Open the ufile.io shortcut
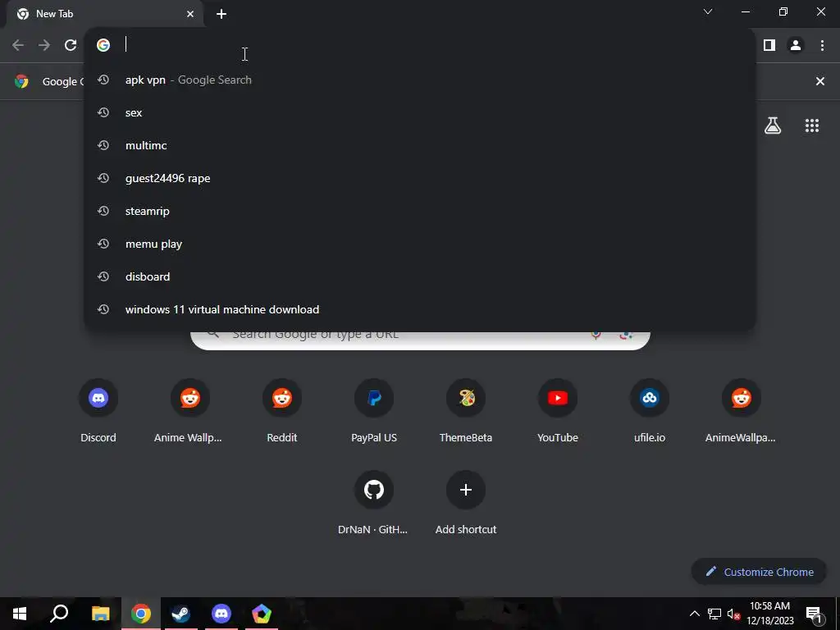The width and height of the screenshot is (840, 630). click(650, 412)
